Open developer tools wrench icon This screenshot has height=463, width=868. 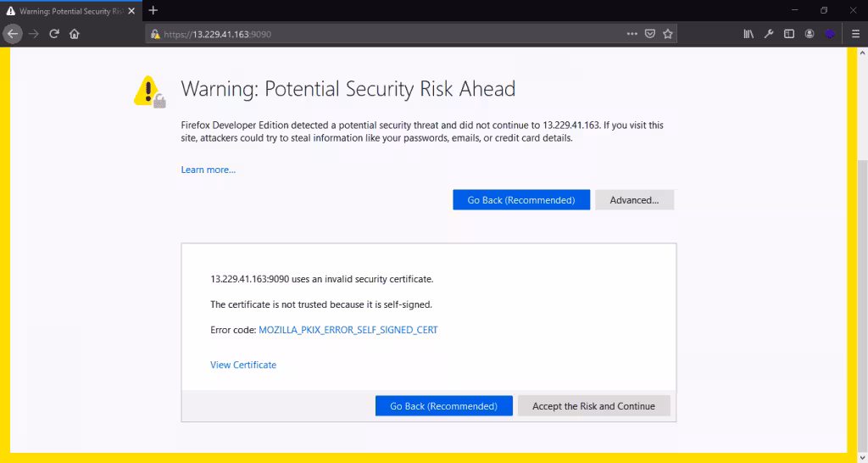click(x=769, y=34)
